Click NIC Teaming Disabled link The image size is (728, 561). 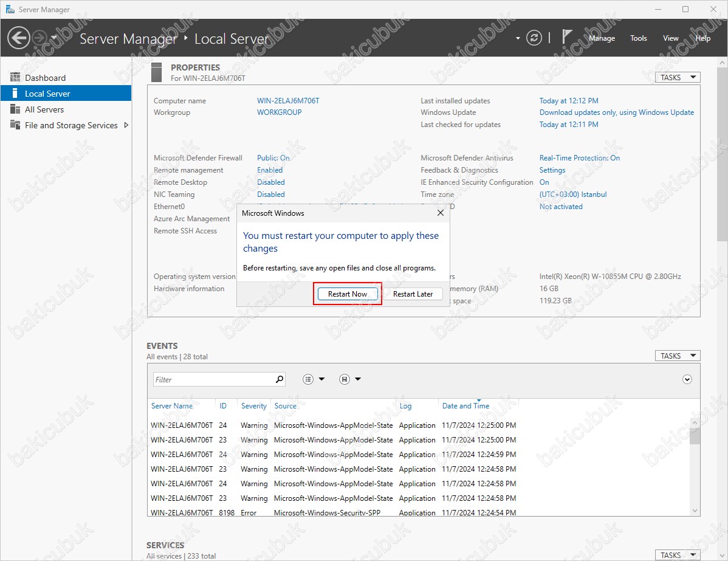coord(271,194)
